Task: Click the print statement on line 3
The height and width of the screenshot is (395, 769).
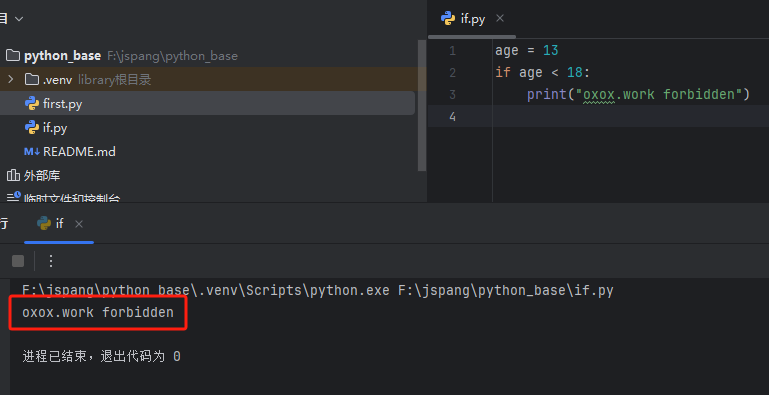Action: click(x=639, y=94)
